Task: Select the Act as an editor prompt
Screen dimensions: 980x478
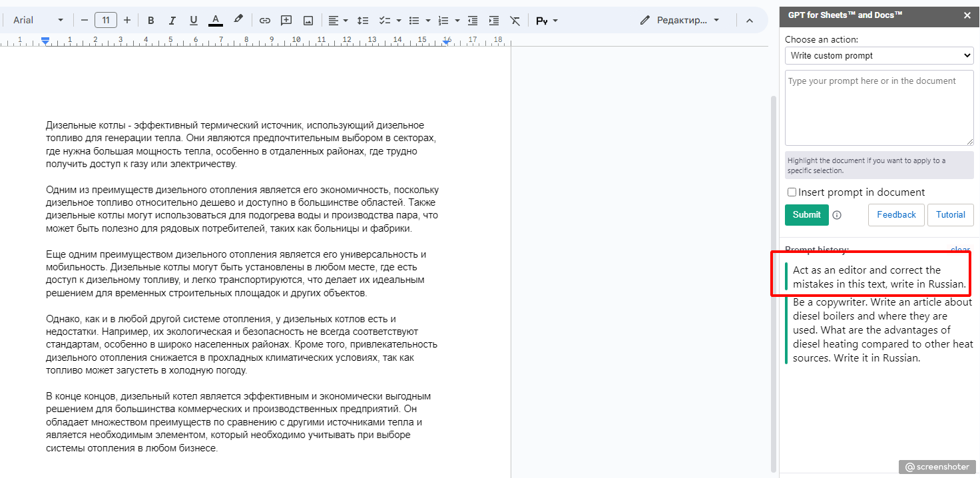Action: (x=879, y=277)
